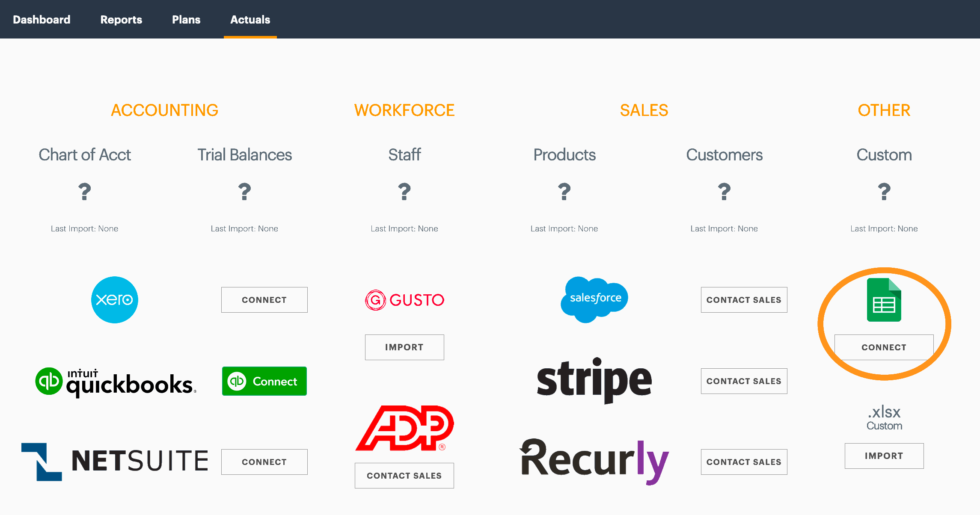
Task: Click the ACCOUNTING section heading
Action: point(165,110)
